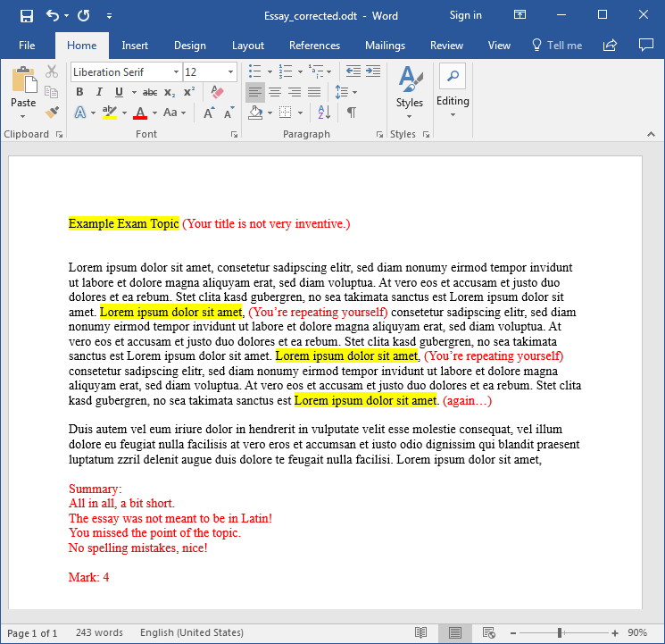Image resolution: width=665 pixels, height=644 pixels.
Task: Toggle Align Right
Action: [295, 92]
